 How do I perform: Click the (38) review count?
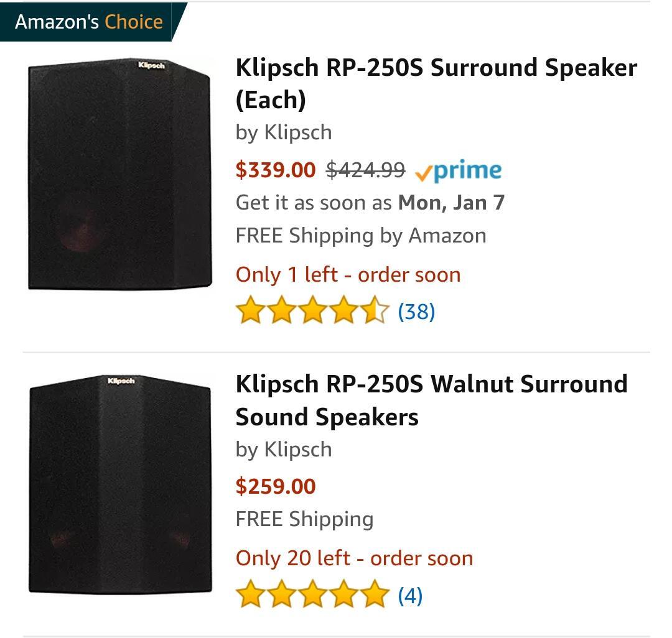[x=416, y=311]
